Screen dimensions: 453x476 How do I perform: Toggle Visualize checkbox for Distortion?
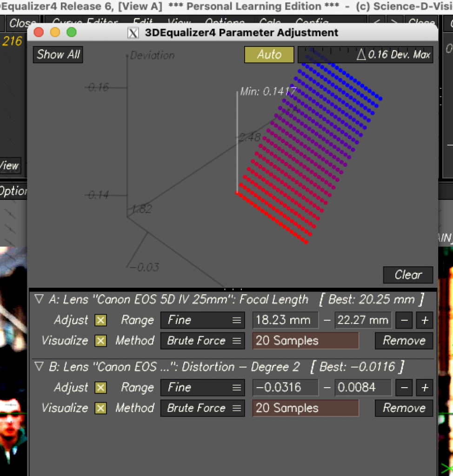point(100,408)
